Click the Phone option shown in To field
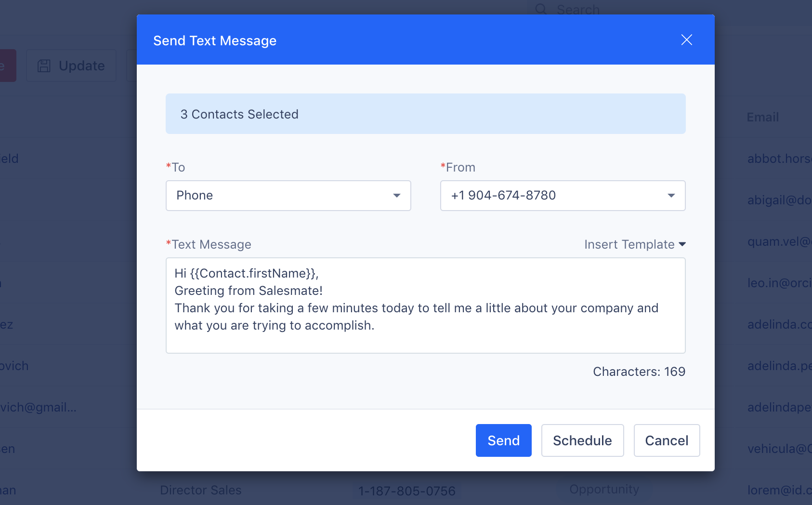The width and height of the screenshot is (812, 505). pyautogui.click(x=195, y=196)
